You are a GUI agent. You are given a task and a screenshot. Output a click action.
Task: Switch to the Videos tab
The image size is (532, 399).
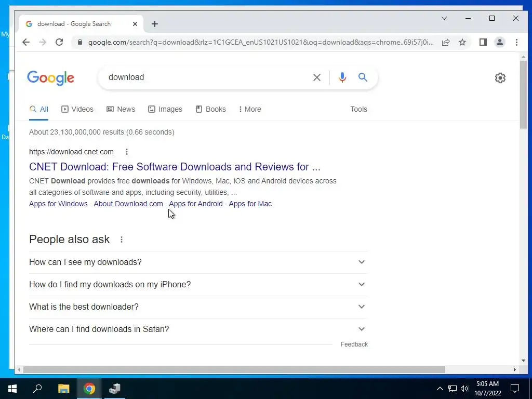(x=77, y=109)
